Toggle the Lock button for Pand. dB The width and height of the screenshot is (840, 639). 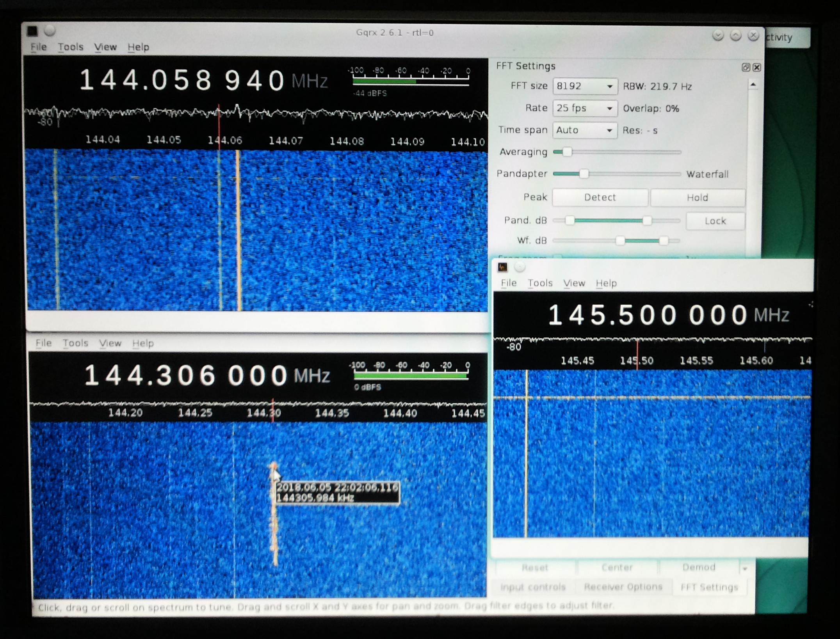(715, 221)
